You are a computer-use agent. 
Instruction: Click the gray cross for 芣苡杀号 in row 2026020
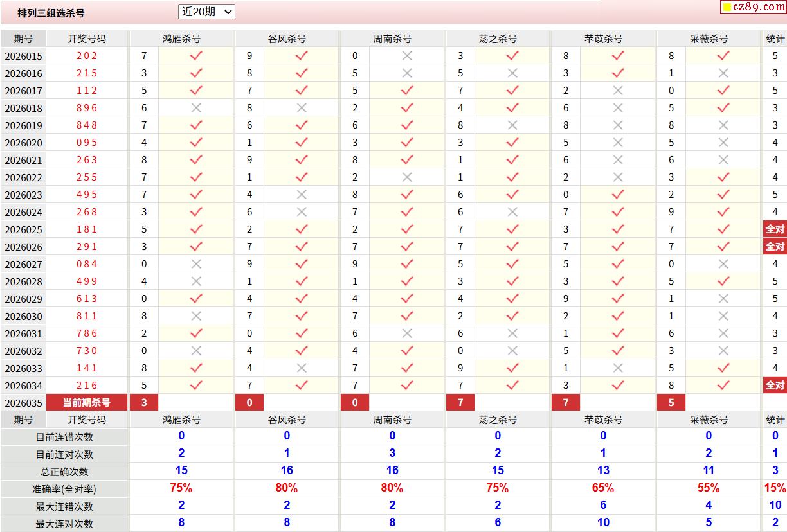pyautogui.click(x=618, y=143)
